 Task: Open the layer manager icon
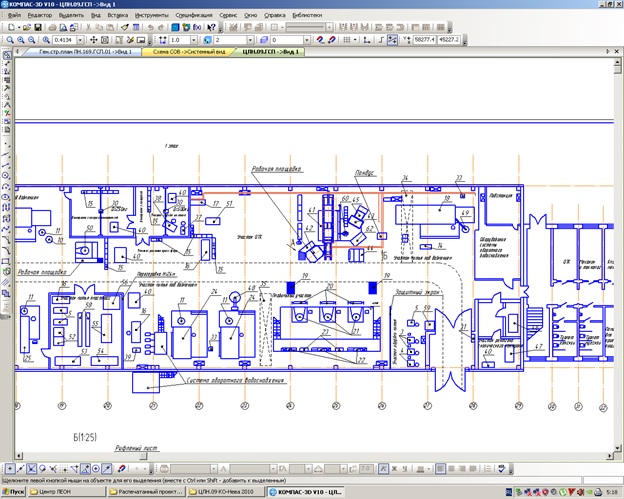point(264,40)
